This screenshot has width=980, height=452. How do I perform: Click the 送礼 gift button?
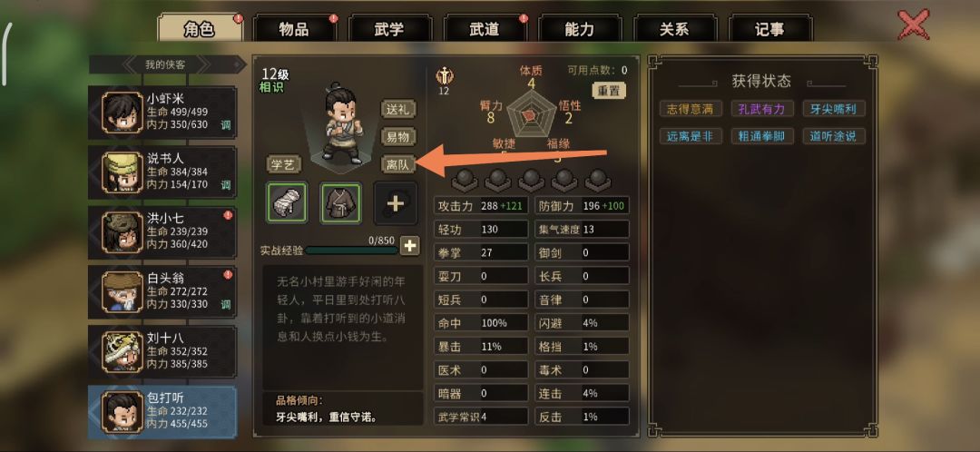click(x=398, y=109)
